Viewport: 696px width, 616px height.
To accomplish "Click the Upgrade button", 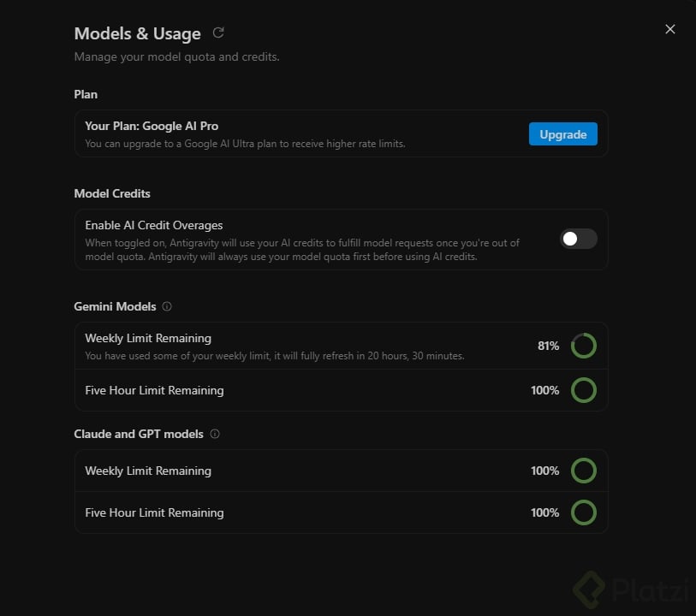I will [x=562, y=134].
